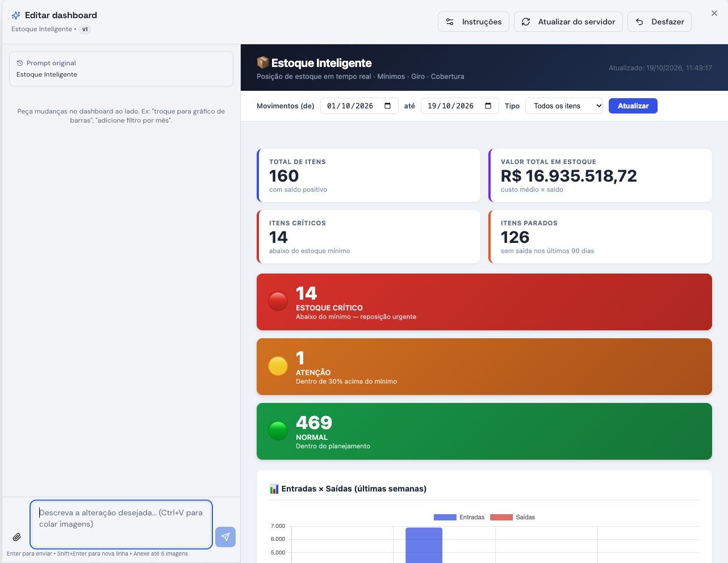Click the red circle on Estoque Crítico

(x=278, y=301)
